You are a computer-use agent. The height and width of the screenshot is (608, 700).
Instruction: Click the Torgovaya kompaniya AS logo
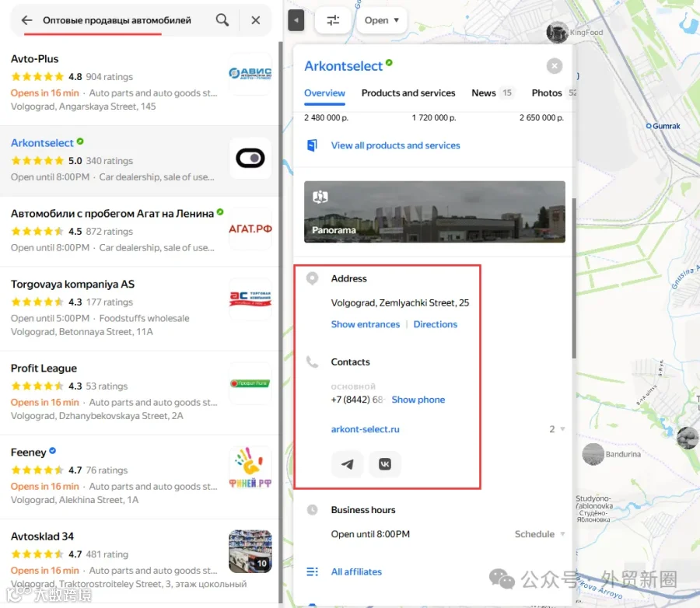(x=250, y=299)
